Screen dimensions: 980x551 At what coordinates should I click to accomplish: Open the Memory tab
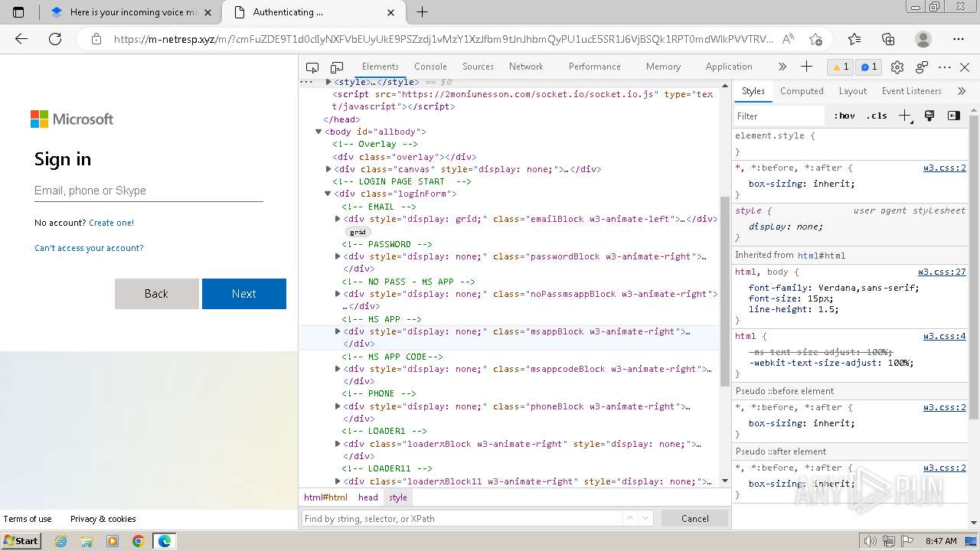pyautogui.click(x=663, y=67)
